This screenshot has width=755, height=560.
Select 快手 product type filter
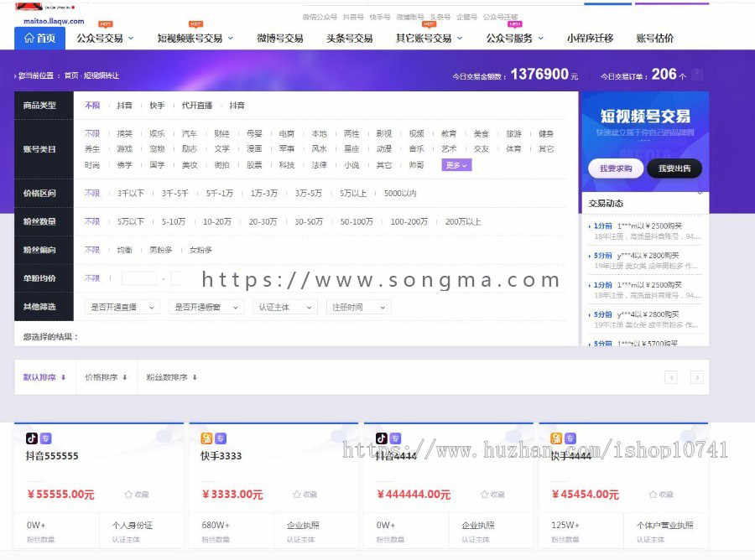(157, 106)
